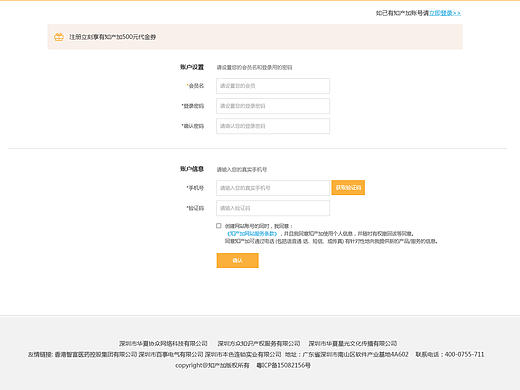Click footer company 深圳市众知识产权服务有限公司
Image resolution: width=520 pixels, height=390 pixels.
coord(259,343)
